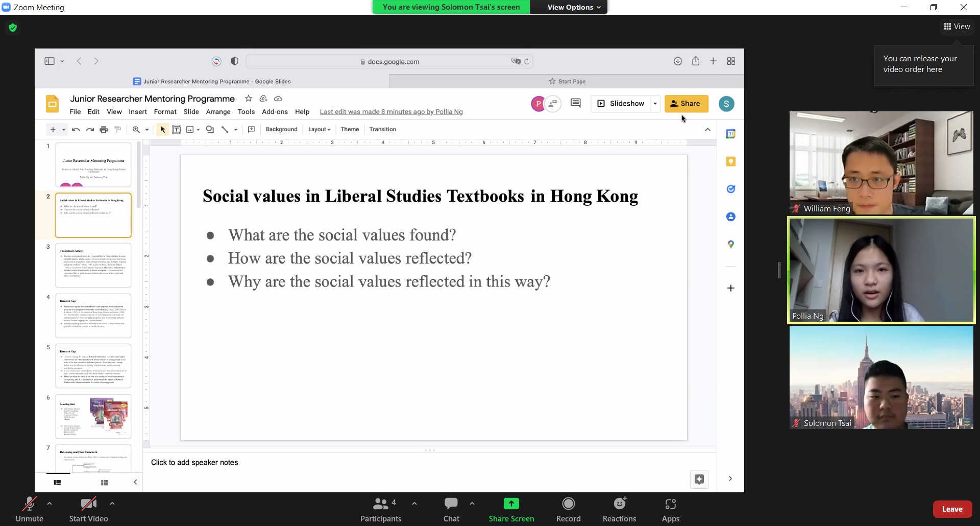Open video settings arrow beside Start Video

tap(112, 504)
